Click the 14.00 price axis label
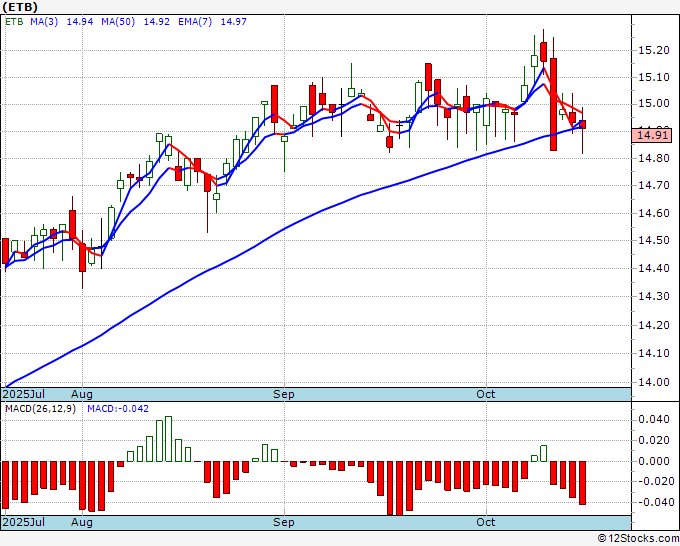680x546 pixels. click(654, 383)
